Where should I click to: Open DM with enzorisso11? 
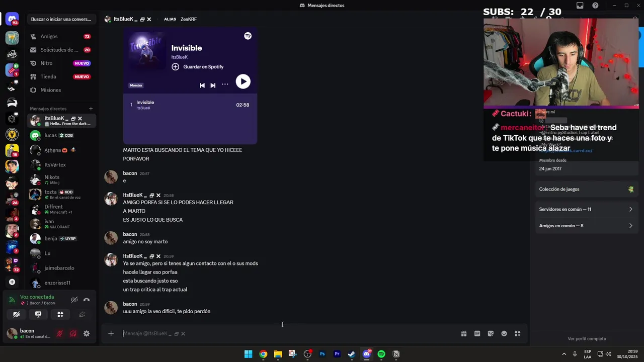tap(61, 283)
